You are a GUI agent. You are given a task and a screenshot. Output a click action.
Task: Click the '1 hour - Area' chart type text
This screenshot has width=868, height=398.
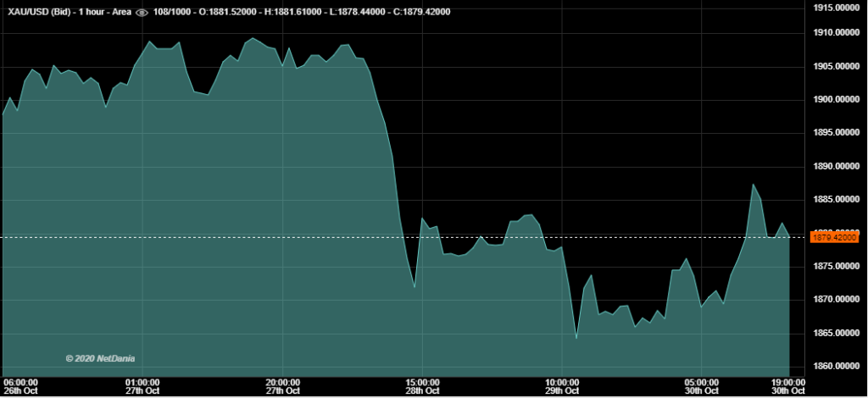coord(104,12)
